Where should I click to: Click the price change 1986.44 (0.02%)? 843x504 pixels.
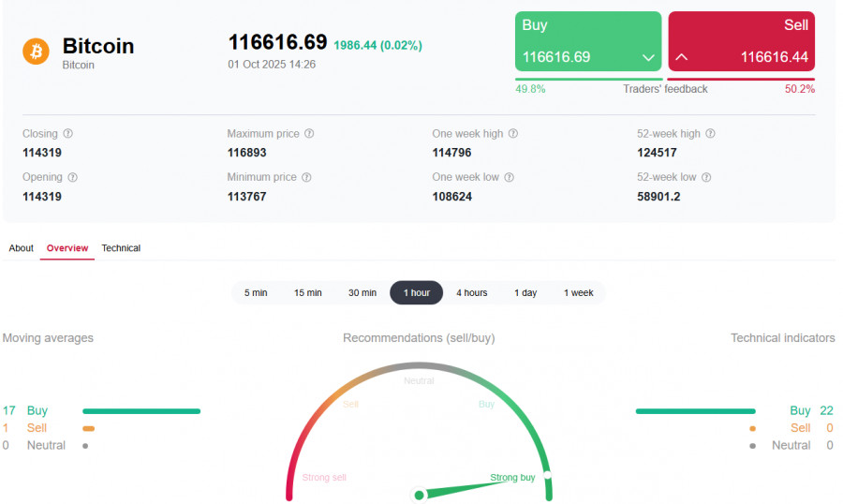(x=378, y=45)
